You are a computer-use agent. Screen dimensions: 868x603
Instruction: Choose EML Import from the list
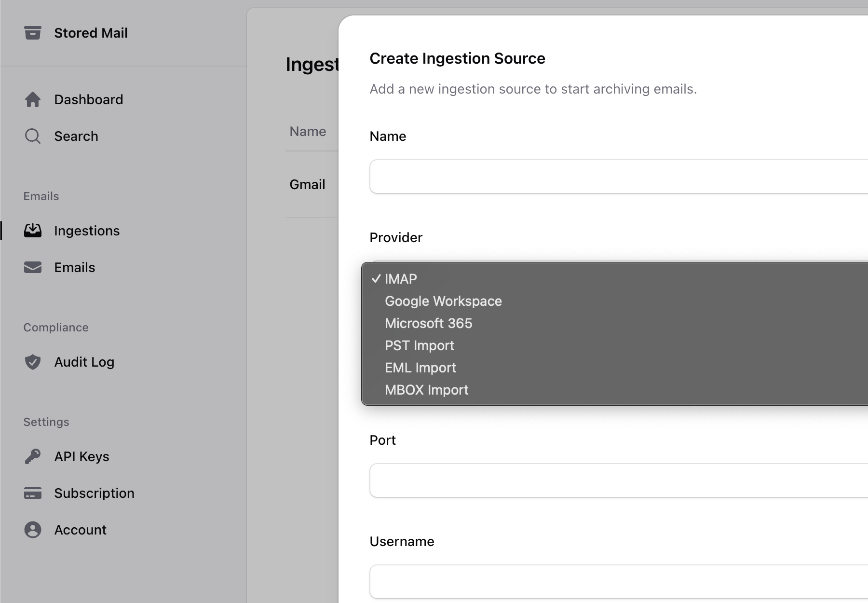[420, 368]
